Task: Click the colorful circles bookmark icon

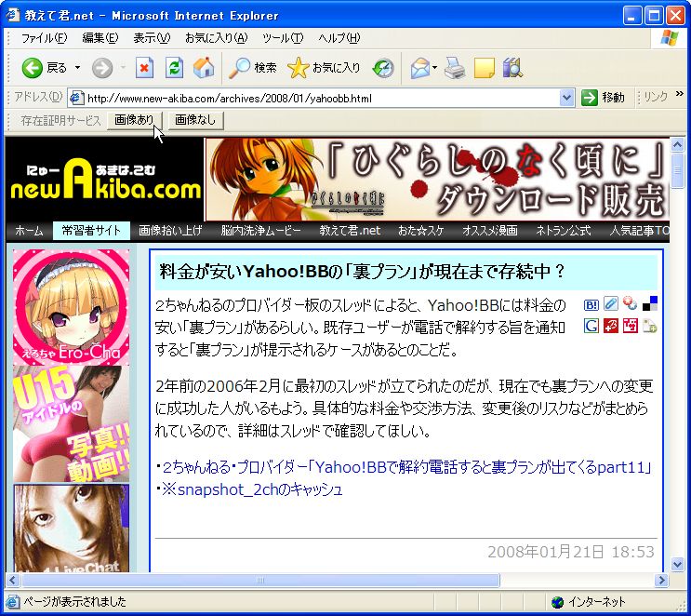Action: 630,303
